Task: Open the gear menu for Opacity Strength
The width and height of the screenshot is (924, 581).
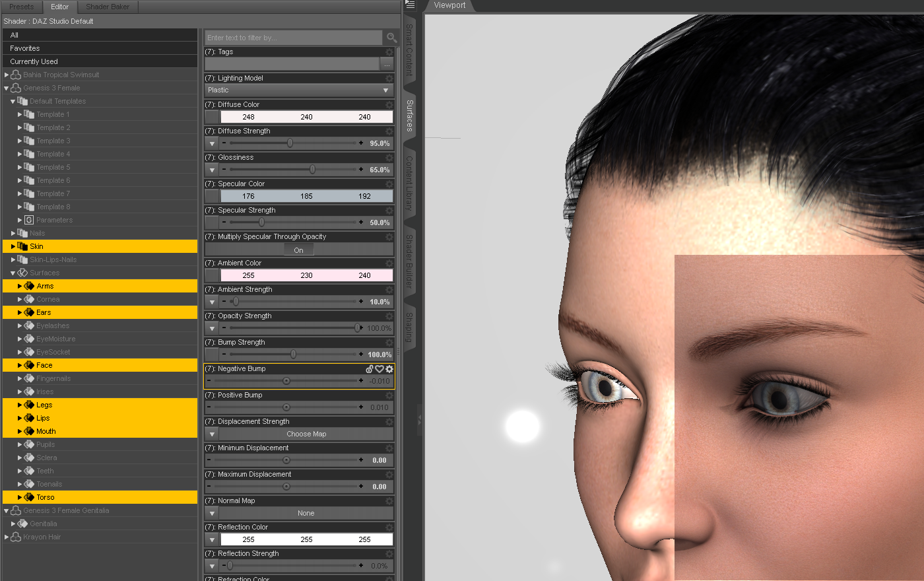Action: click(x=389, y=316)
